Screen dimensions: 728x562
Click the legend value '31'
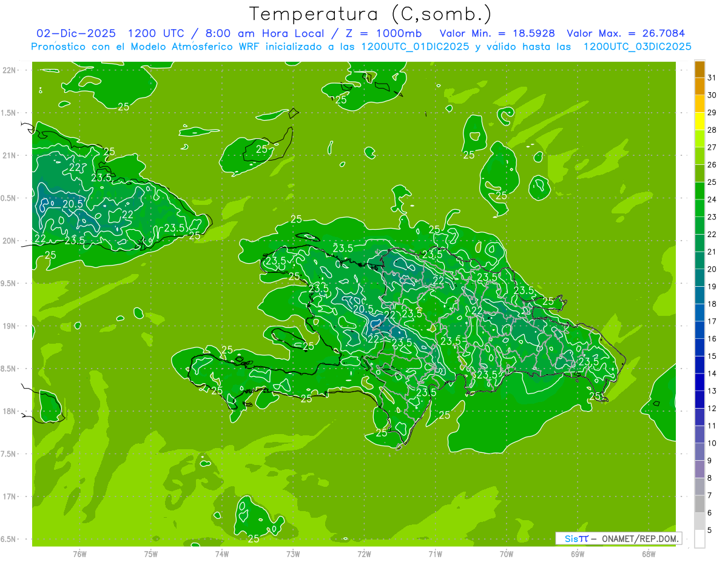point(712,78)
